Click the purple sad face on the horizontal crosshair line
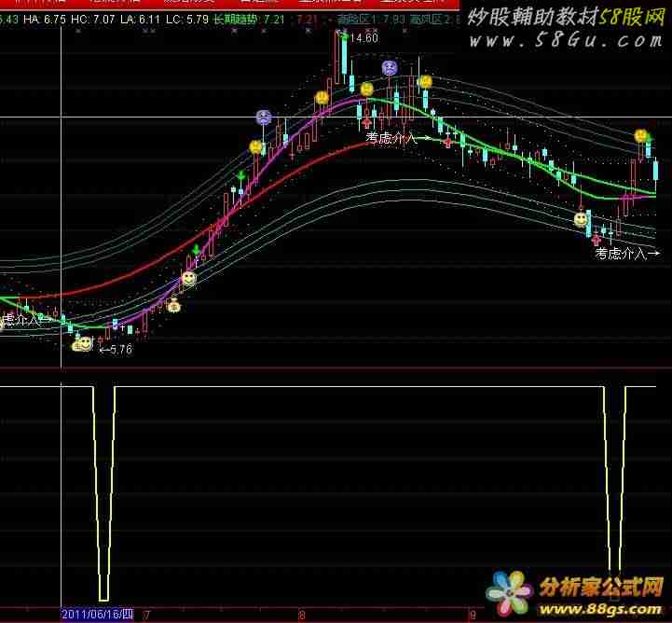This screenshot has height=623, width=672. pyautogui.click(x=263, y=118)
